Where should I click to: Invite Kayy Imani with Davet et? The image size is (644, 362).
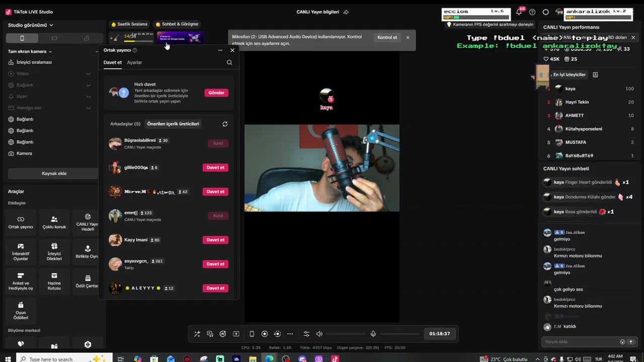215,240
